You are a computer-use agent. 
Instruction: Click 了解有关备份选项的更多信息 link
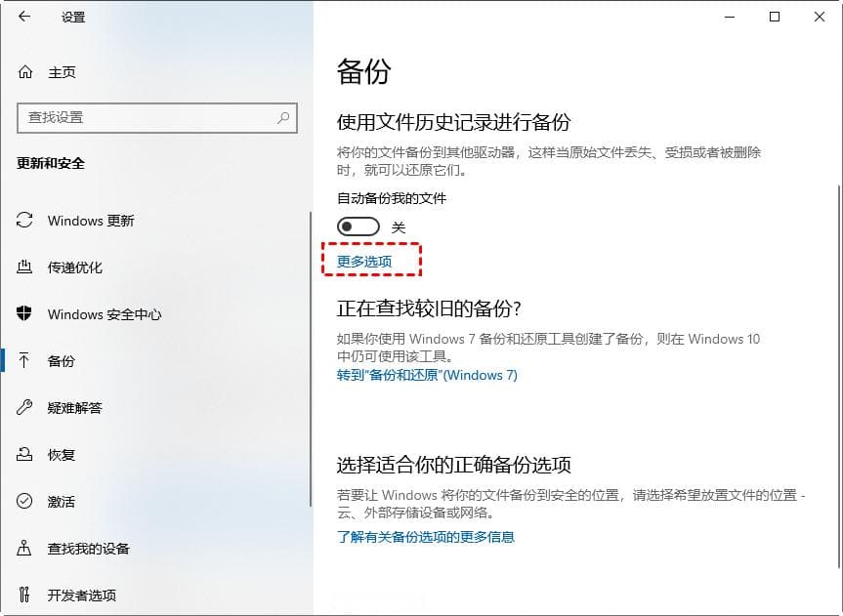click(x=426, y=537)
